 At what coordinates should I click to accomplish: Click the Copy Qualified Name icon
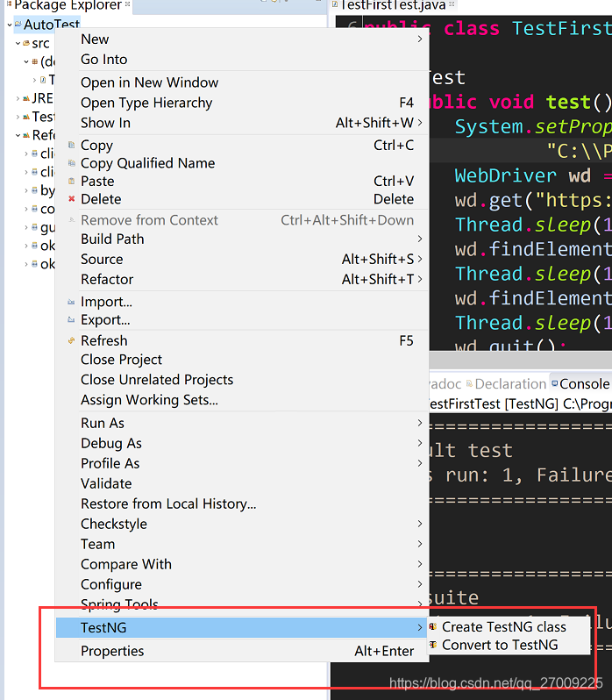pyautogui.click(x=71, y=163)
